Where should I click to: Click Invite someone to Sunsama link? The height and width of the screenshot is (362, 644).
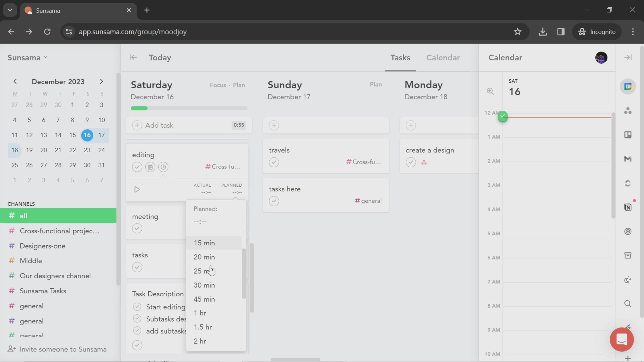[x=63, y=349]
